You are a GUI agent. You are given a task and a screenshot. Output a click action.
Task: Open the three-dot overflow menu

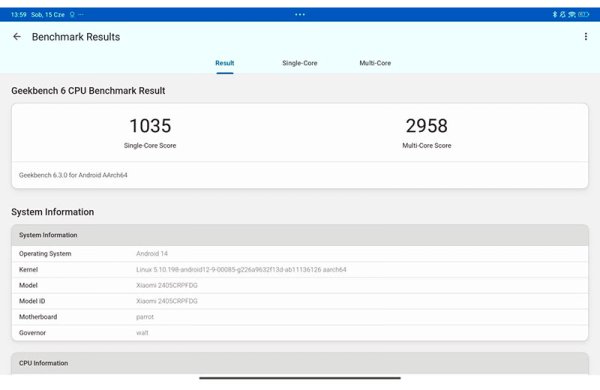[x=585, y=37]
